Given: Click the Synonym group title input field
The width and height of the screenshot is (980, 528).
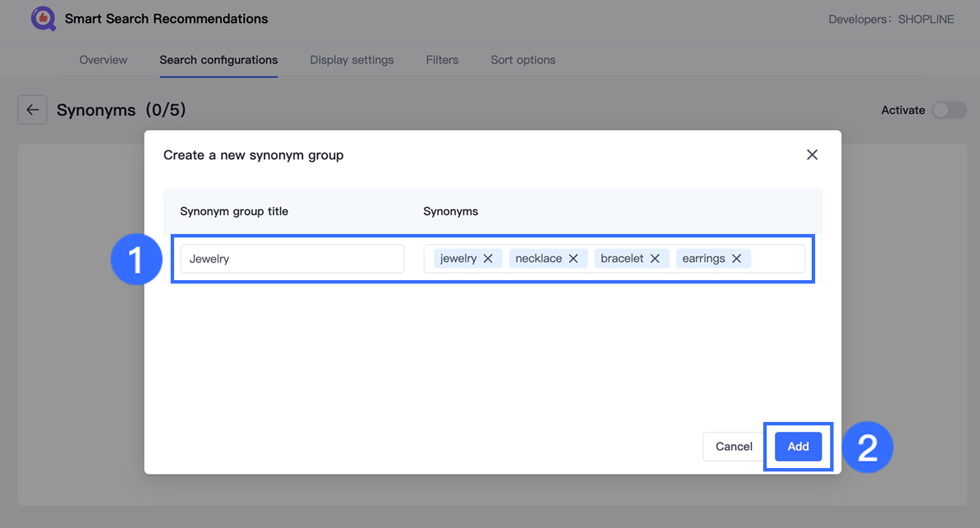Looking at the screenshot, I should point(292,259).
